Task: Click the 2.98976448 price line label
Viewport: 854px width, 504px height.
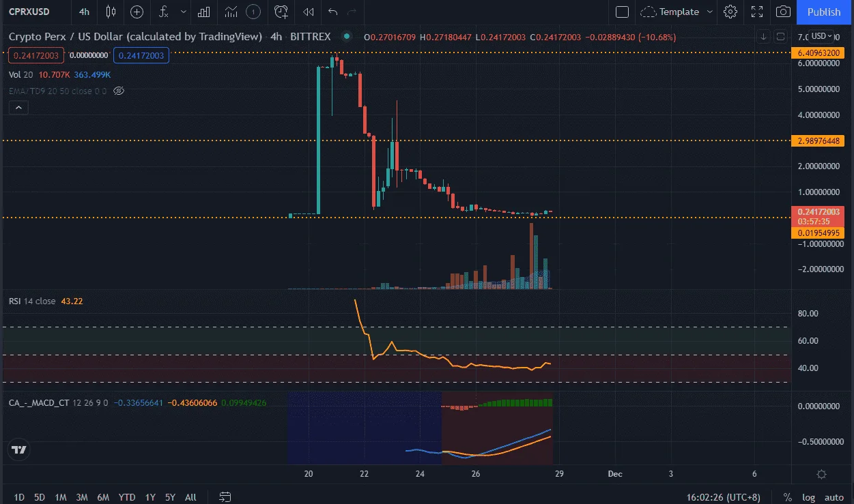Action: [x=818, y=140]
